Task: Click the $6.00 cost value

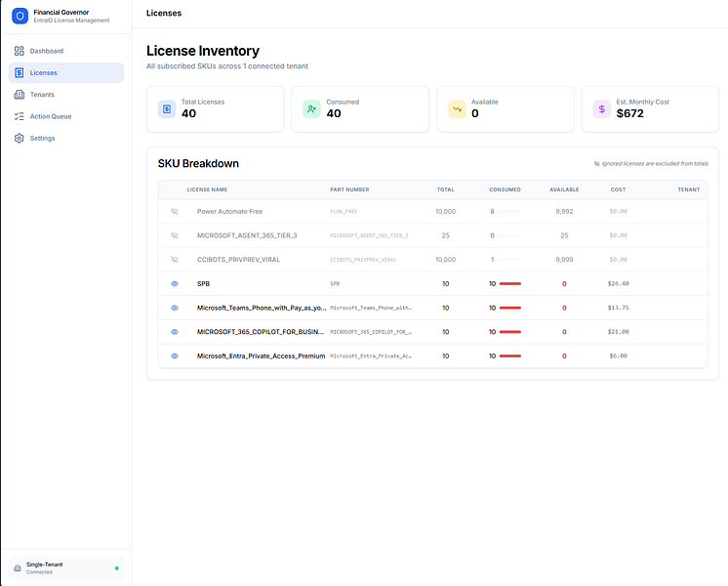Action: click(618, 356)
